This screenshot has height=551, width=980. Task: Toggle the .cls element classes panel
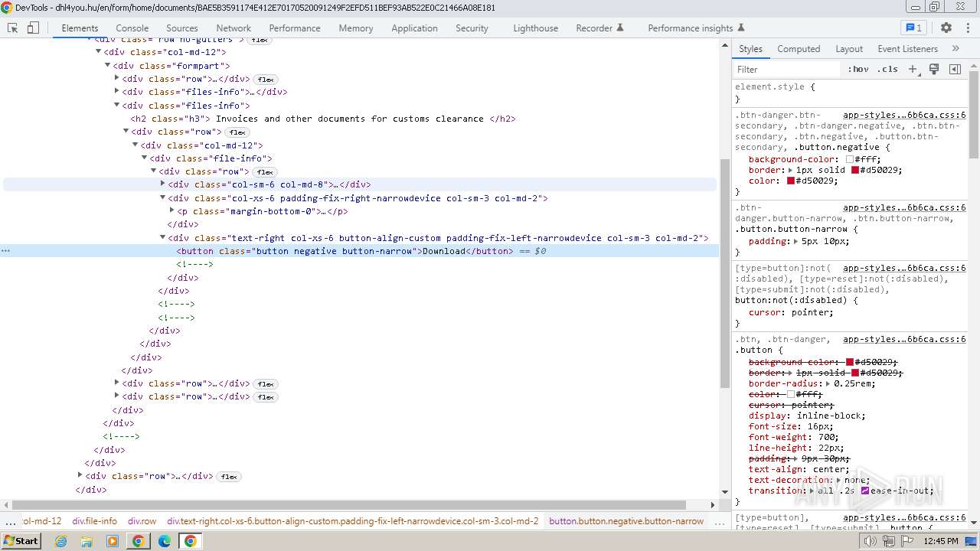(x=888, y=69)
